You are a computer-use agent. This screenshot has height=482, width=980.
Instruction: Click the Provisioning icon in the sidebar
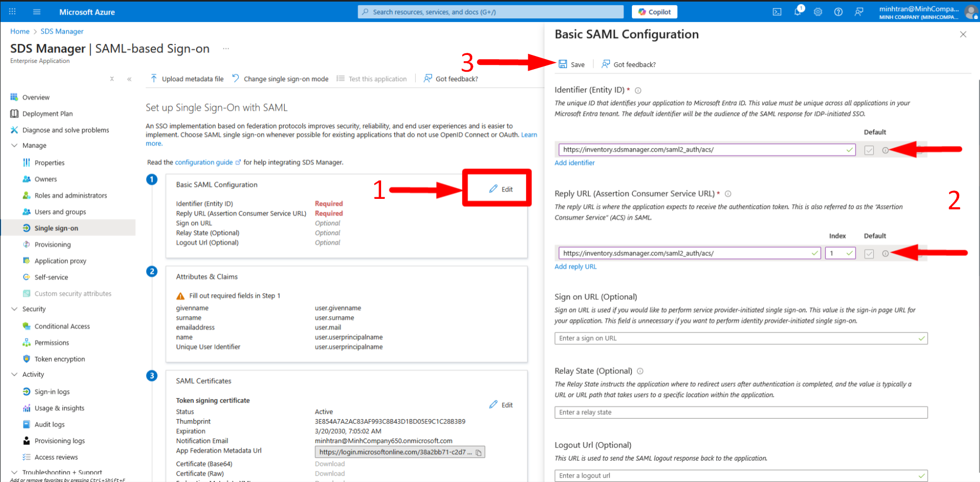pos(27,244)
